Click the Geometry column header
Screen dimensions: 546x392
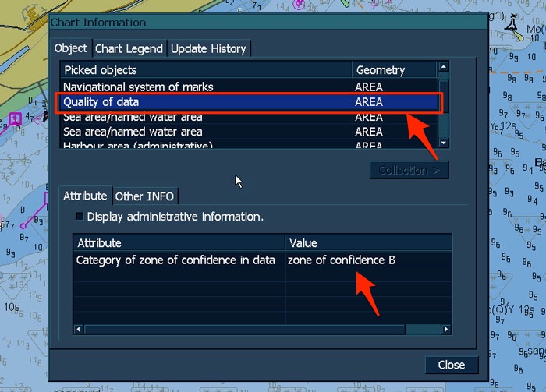pyautogui.click(x=394, y=70)
